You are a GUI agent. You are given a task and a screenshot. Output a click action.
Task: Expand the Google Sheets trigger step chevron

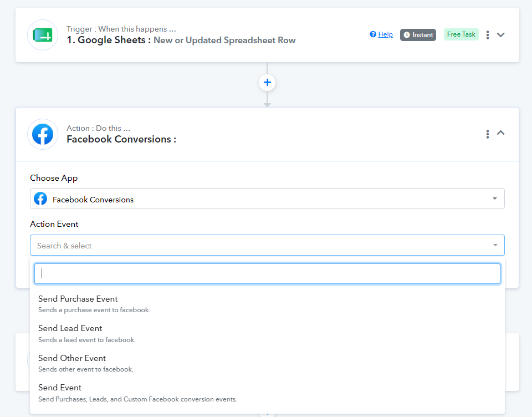(x=501, y=34)
